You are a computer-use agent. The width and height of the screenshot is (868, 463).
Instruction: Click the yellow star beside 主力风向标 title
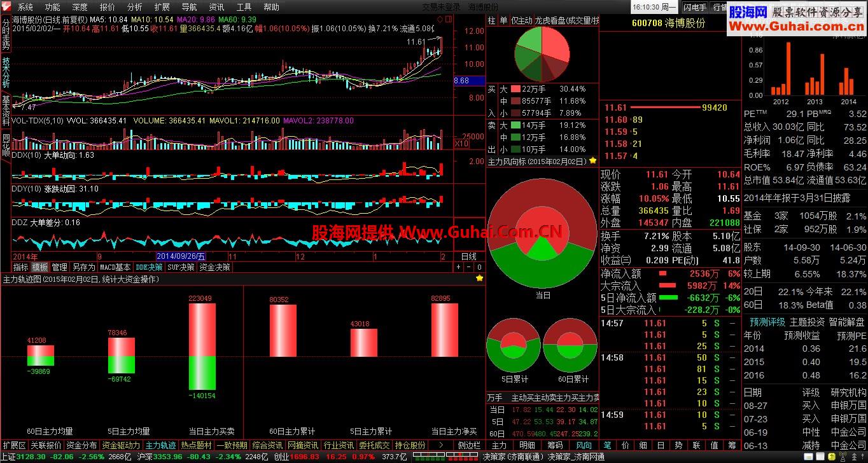tap(593, 162)
